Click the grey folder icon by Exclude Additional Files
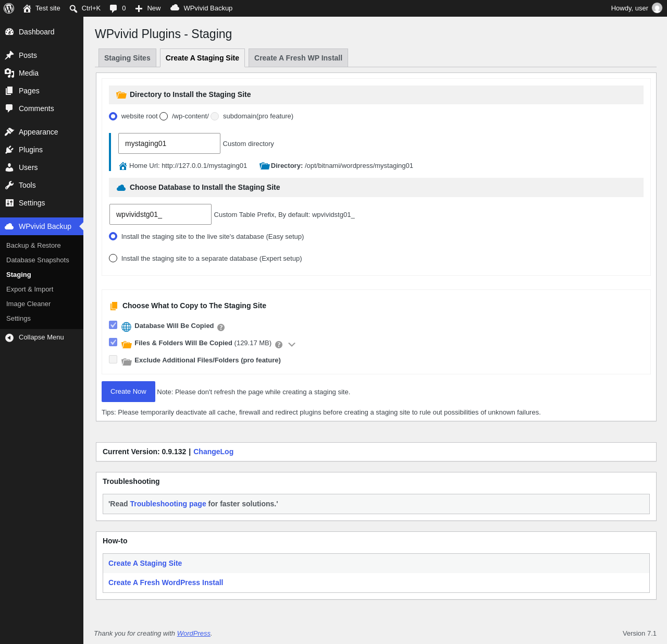The image size is (667, 644). click(126, 361)
